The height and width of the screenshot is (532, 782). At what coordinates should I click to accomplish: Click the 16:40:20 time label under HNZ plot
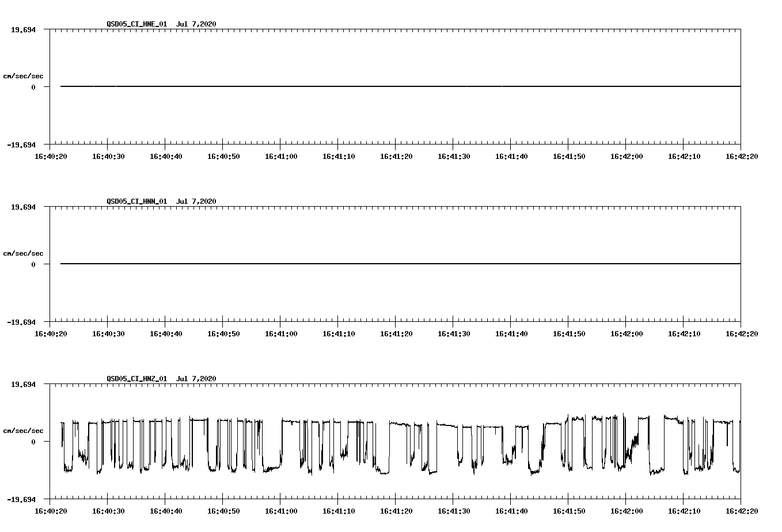(x=51, y=511)
